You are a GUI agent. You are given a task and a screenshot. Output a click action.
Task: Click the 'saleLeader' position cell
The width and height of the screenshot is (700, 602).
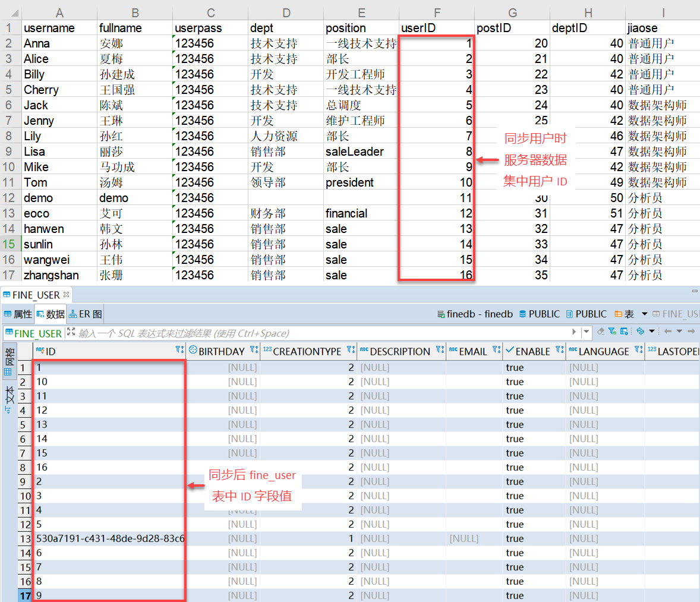pyautogui.click(x=361, y=152)
